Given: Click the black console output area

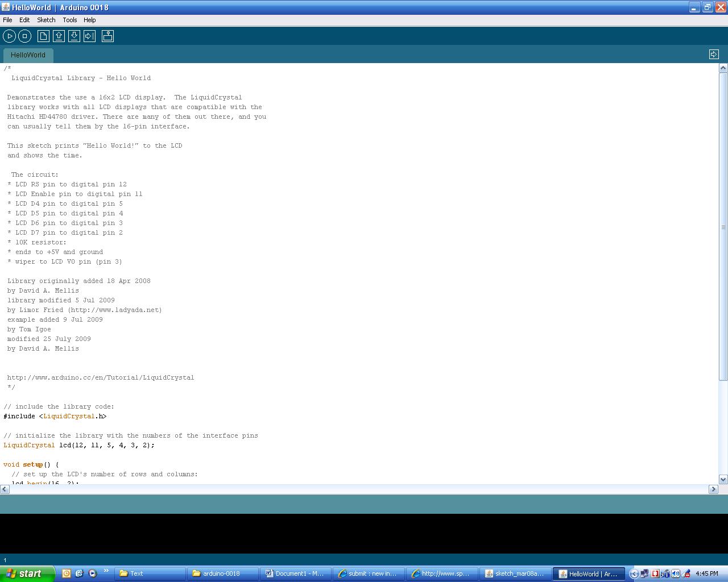Looking at the screenshot, I should (x=364, y=533).
